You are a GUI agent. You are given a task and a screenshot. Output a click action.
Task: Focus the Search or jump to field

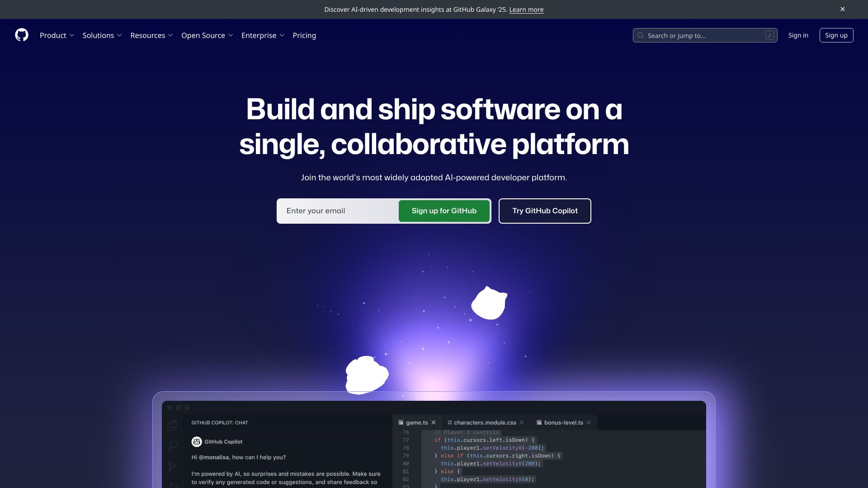[705, 35]
